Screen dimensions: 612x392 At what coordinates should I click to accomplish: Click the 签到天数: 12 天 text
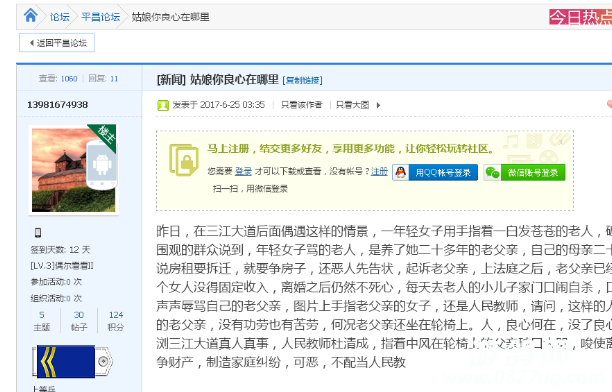click(60, 250)
